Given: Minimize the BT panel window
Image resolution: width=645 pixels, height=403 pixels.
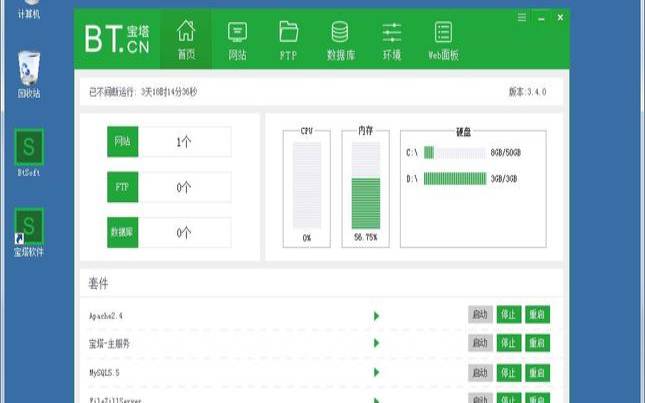Looking at the screenshot, I should (x=541, y=18).
